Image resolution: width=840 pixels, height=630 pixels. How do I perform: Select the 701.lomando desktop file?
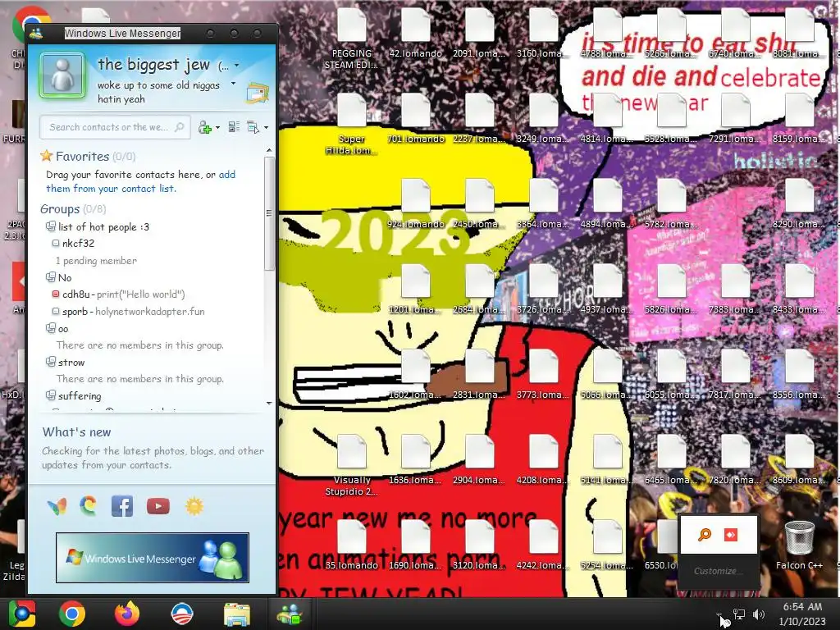416,118
